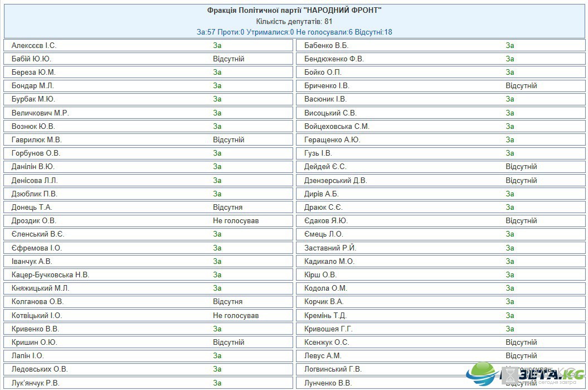The height and width of the screenshot is (390, 588).
Task: Click the name Горбунов О.В.
Action: (36, 153)
